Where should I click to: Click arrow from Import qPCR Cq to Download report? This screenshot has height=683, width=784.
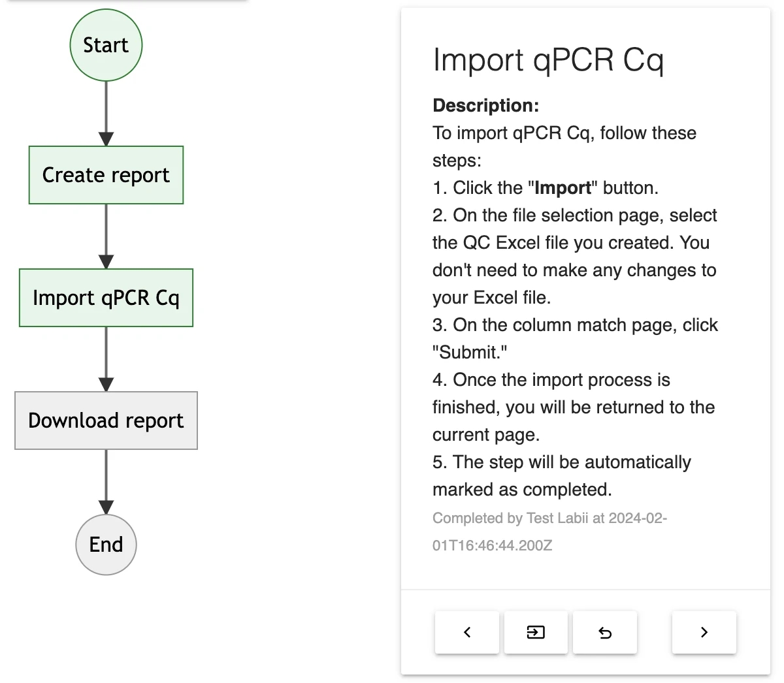[x=106, y=359]
